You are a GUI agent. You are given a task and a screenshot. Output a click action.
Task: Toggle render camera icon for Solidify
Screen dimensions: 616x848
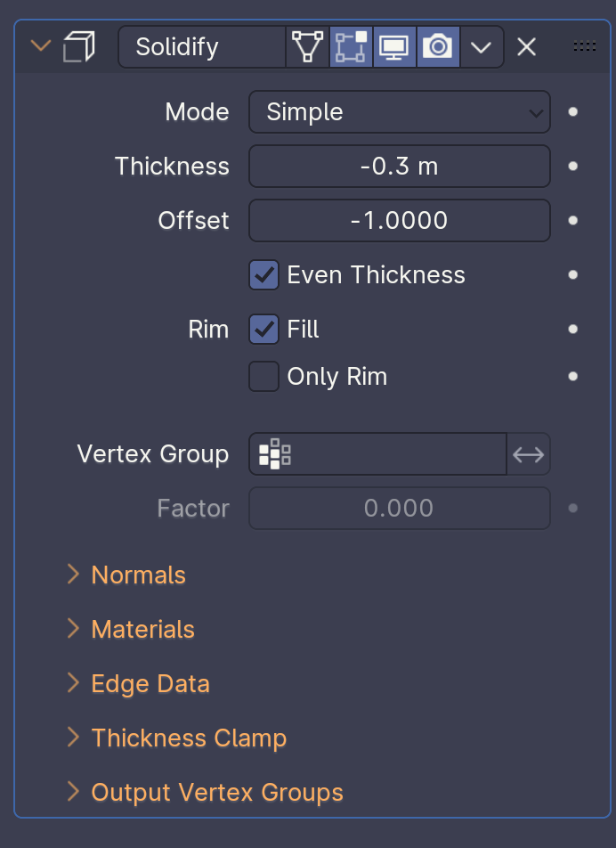pos(438,46)
